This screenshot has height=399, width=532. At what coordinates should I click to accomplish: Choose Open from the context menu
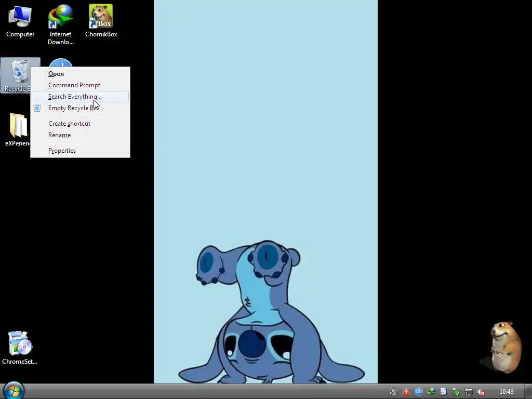(x=80, y=74)
